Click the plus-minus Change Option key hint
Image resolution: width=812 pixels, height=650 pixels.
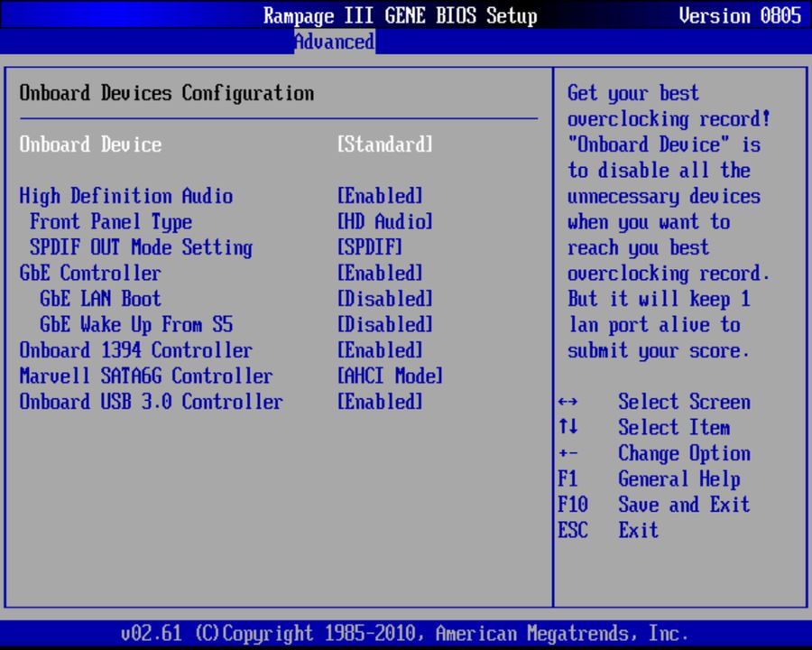tap(568, 453)
